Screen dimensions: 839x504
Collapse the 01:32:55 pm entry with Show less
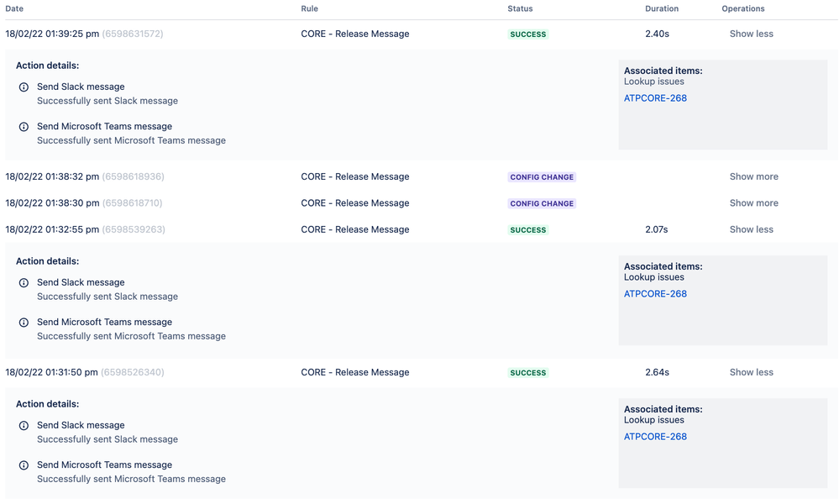pyautogui.click(x=751, y=230)
